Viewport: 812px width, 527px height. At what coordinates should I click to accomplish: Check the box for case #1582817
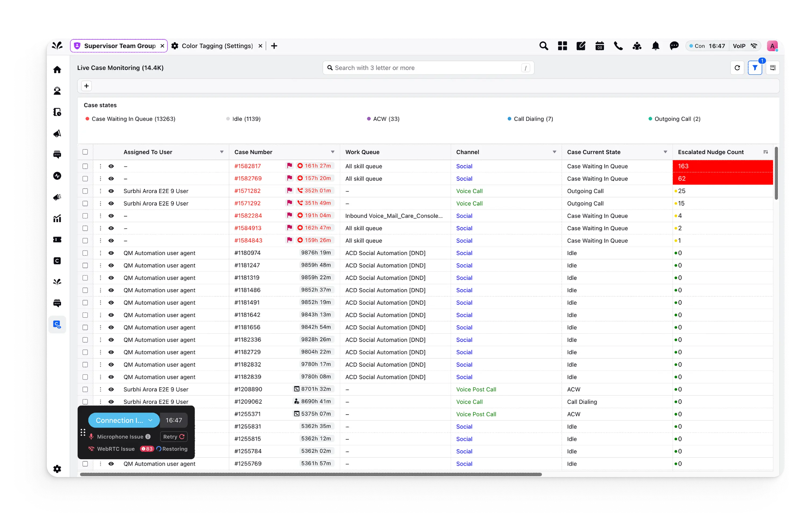(x=85, y=166)
